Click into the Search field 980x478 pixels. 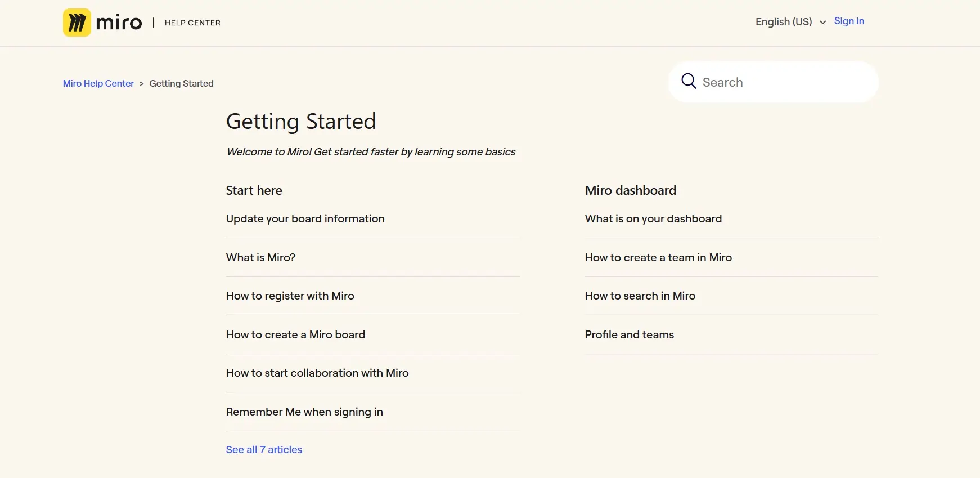pyautogui.click(x=774, y=82)
